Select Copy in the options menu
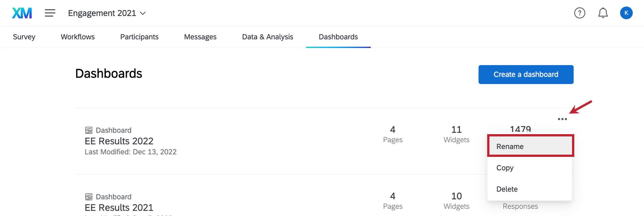The image size is (644, 216). click(x=505, y=168)
